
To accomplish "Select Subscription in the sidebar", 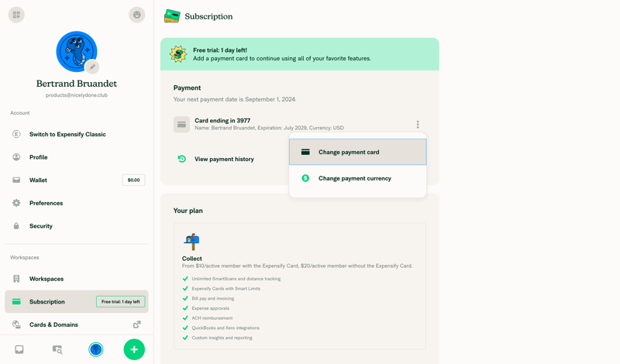I will point(77,301).
